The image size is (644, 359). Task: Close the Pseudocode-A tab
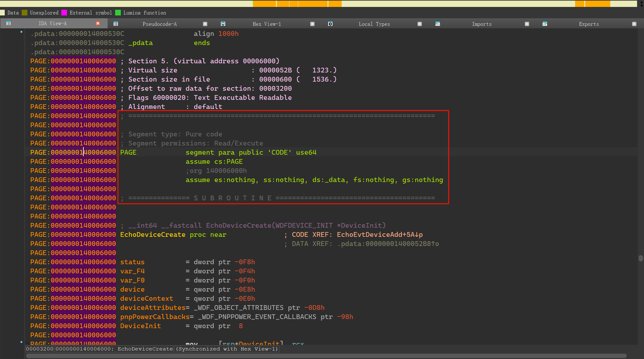(x=205, y=24)
